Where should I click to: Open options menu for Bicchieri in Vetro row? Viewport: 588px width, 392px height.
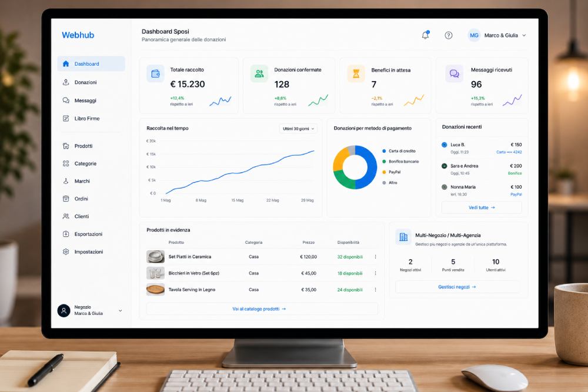(x=375, y=273)
